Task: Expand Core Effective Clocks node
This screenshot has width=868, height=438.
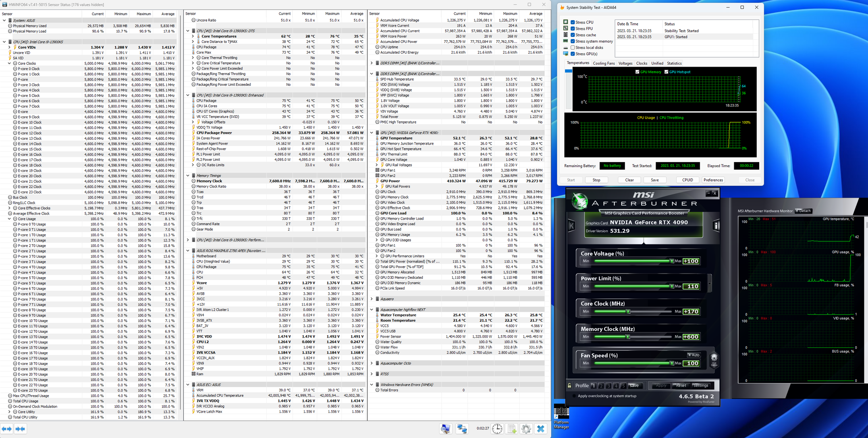Action: 10,208
